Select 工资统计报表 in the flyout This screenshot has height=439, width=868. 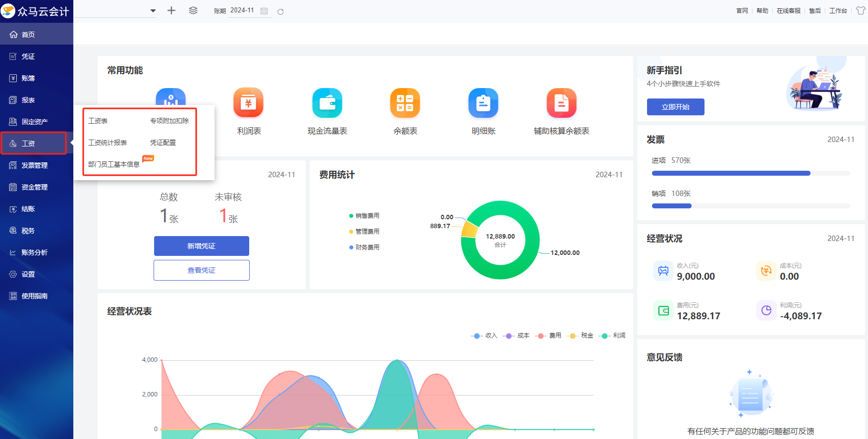(108, 143)
